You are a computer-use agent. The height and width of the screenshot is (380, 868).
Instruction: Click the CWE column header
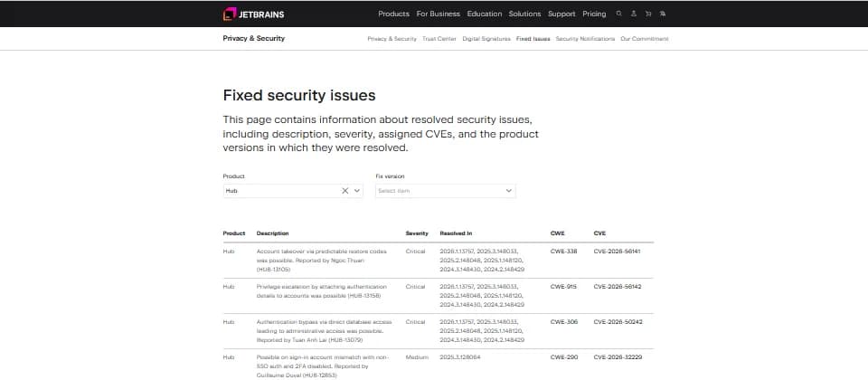558,233
